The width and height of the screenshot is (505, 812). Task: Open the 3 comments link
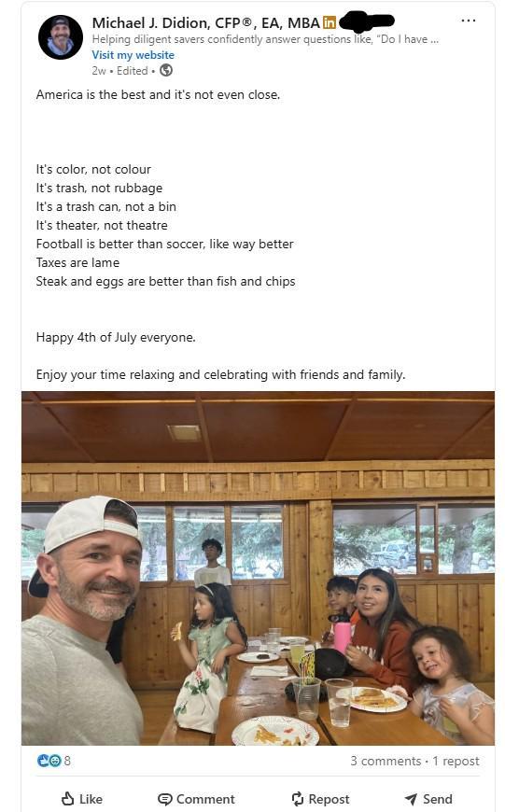pos(386,761)
